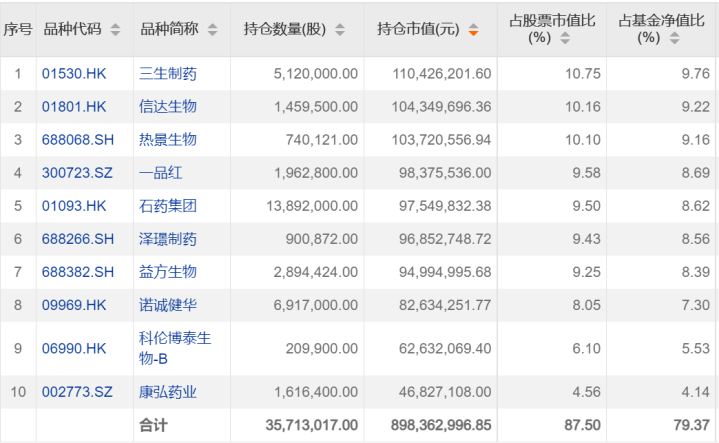Select stock ratio 10.75 for 三生制药
The width and height of the screenshot is (719, 443).
(x=582, y=73)
